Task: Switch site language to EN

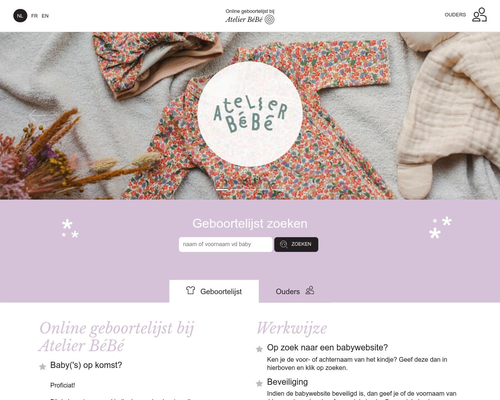Action: (x=45, y=16)
